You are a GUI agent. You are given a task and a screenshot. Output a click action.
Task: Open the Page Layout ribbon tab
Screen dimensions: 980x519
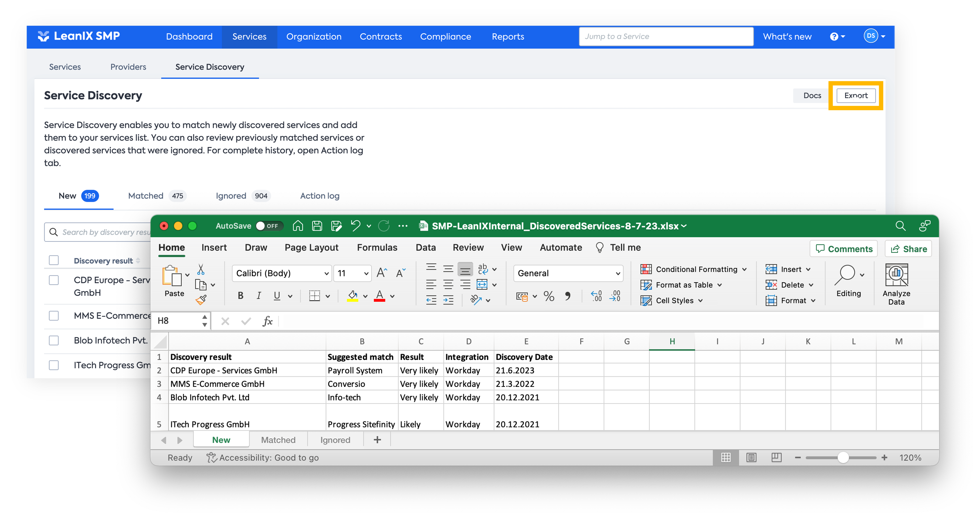coord(311,247)
